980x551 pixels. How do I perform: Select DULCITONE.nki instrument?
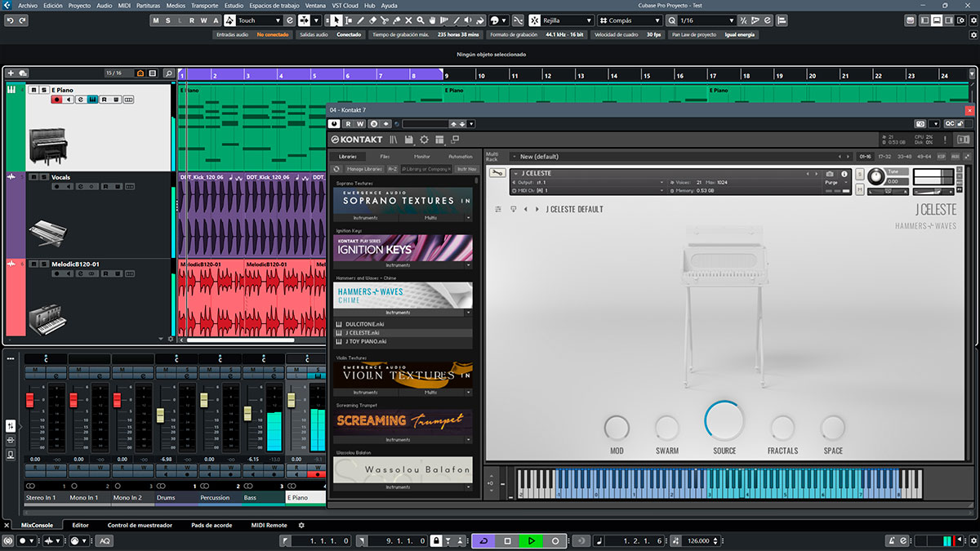(x=403, y=324)
